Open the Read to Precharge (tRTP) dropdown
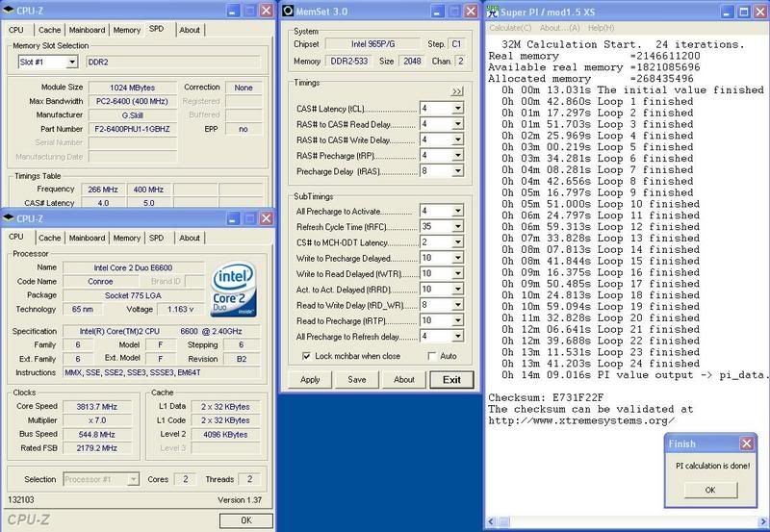The width and height of the screenshot is (770, 532). click(457, 320)
